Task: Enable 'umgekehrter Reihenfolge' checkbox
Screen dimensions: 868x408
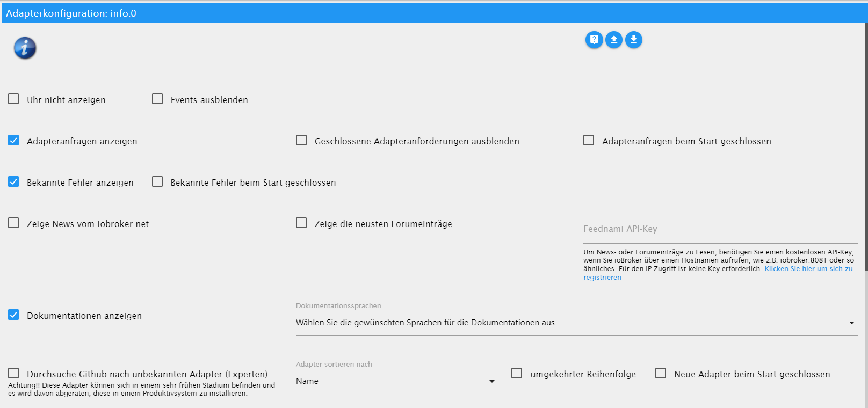Action: 517,374
